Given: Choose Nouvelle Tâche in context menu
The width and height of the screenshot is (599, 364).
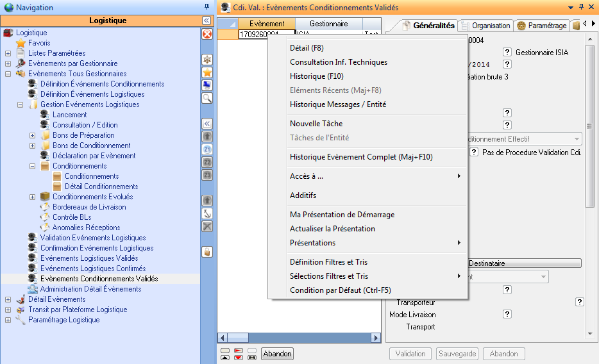Looking at the screenshot, I should point(316,124).
